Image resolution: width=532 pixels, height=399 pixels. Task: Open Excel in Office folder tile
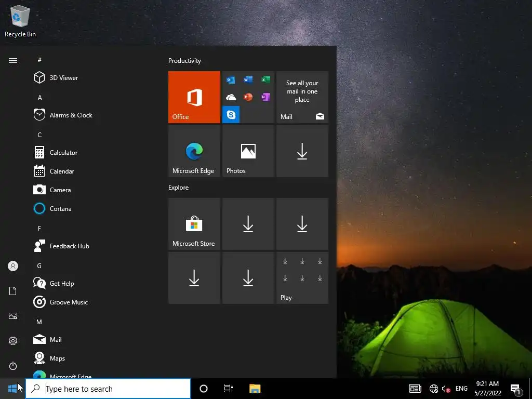point(265,79)
